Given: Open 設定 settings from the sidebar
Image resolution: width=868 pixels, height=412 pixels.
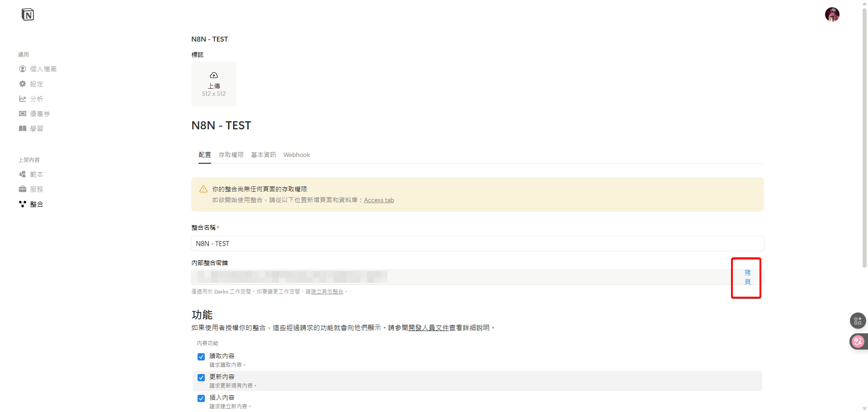Looking at the screenshot, I should pos(37,84).
